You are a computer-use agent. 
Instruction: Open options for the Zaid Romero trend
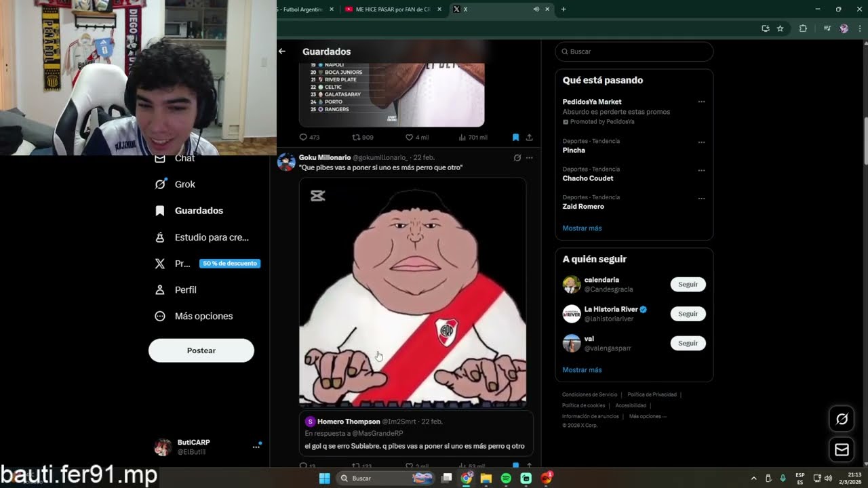pos(701,197)
